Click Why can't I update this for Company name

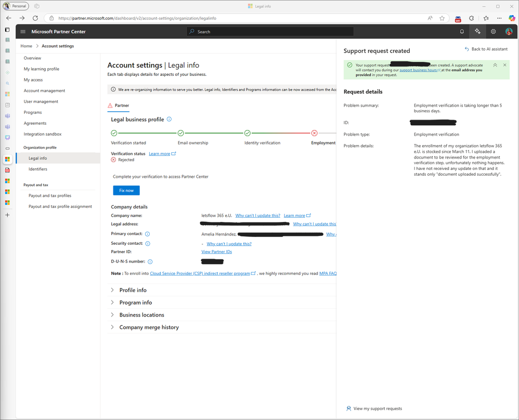tap(257, 216)
